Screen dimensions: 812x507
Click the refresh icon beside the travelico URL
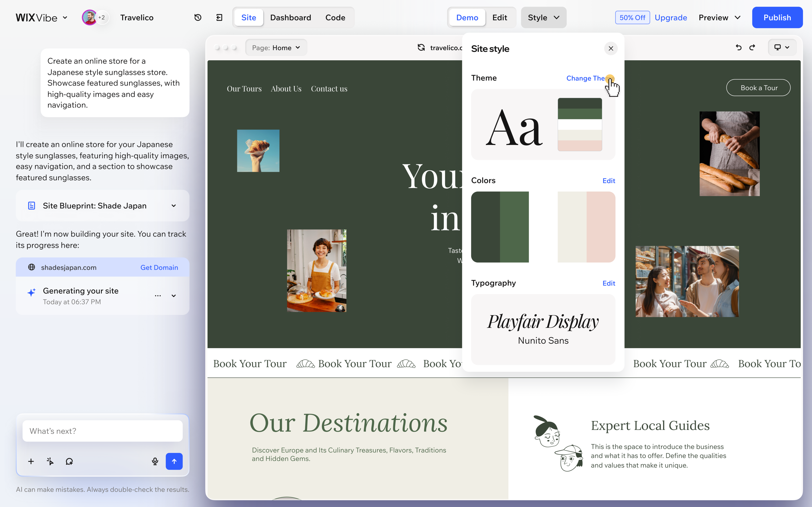click(421, 48)
